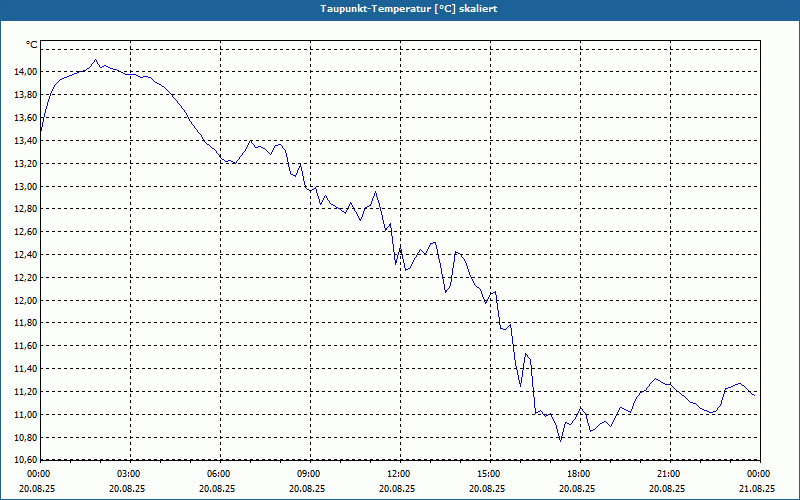Click the y-axis value 12,60
800x500 pixels.
point(26,232)
